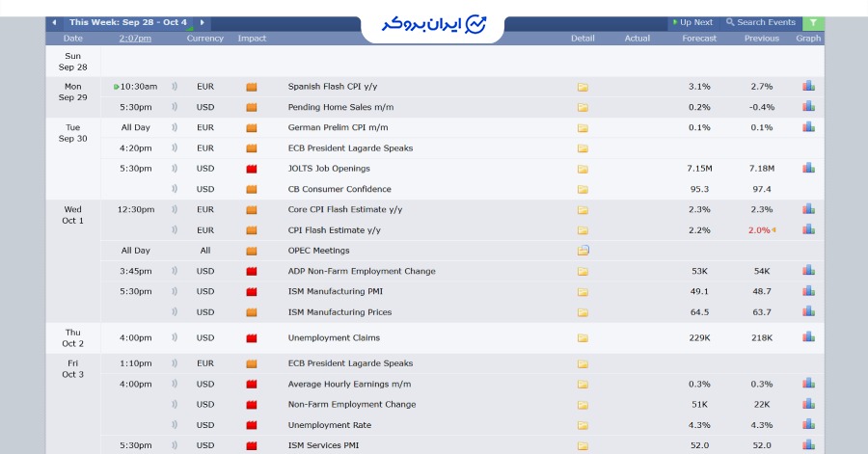Image resolution: width=868 pixels, height=454 pixels.
Task: Click the green filter icon in header
Action: click(x=814, y=22)
